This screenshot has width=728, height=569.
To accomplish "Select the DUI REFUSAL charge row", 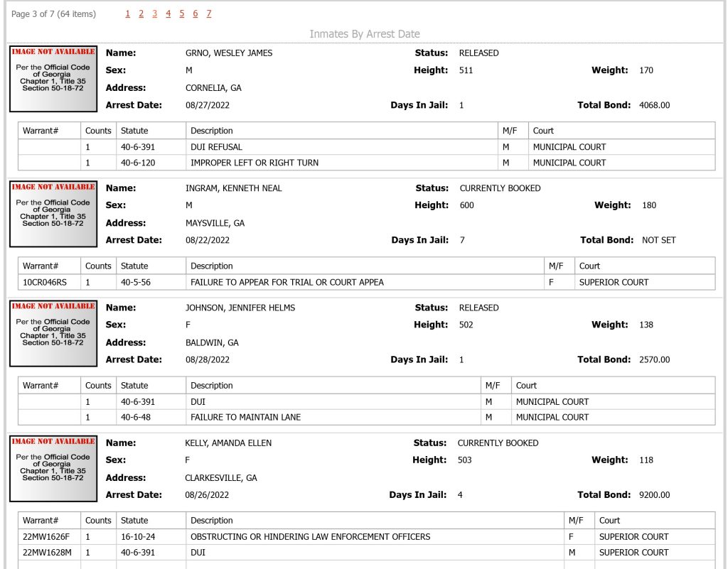I will pos(366,147).
